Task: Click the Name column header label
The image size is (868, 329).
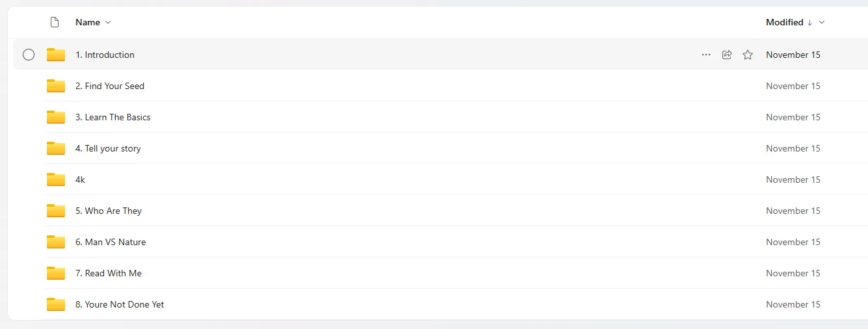Action: click(88, 22)
